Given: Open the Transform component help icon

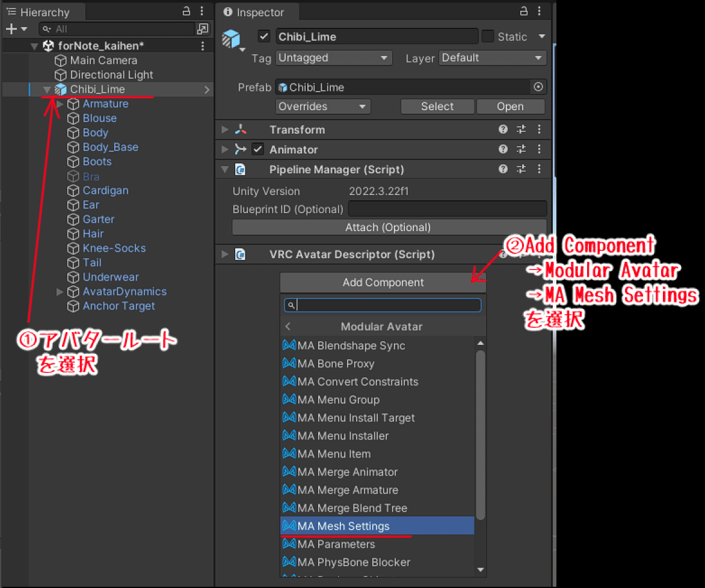Looking at the screenshot, I should coord(503,129).
